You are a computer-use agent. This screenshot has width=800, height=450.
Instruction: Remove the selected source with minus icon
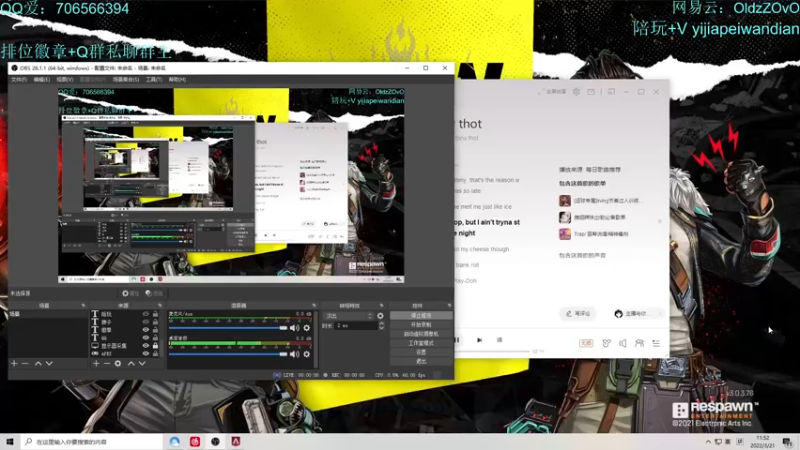pos(107,363)
